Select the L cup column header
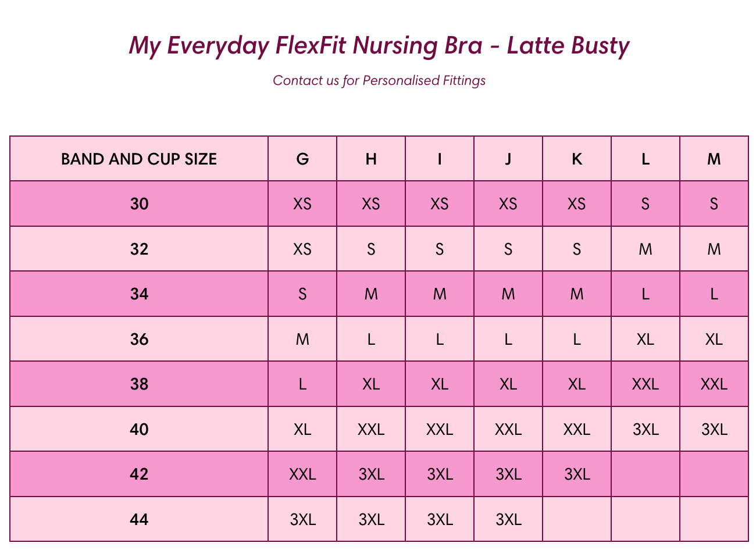The height and width of the screenshot is (557, 756). pyautogui.click(x=646, y=159)
